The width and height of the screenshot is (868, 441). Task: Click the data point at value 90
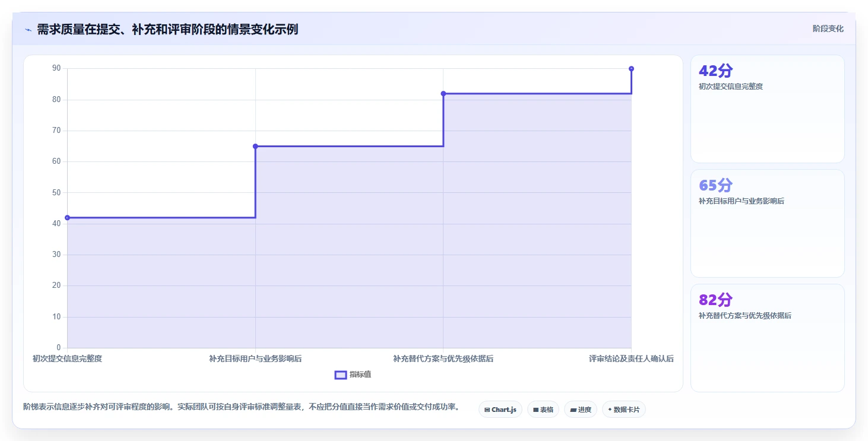click(x=631, y=69)
